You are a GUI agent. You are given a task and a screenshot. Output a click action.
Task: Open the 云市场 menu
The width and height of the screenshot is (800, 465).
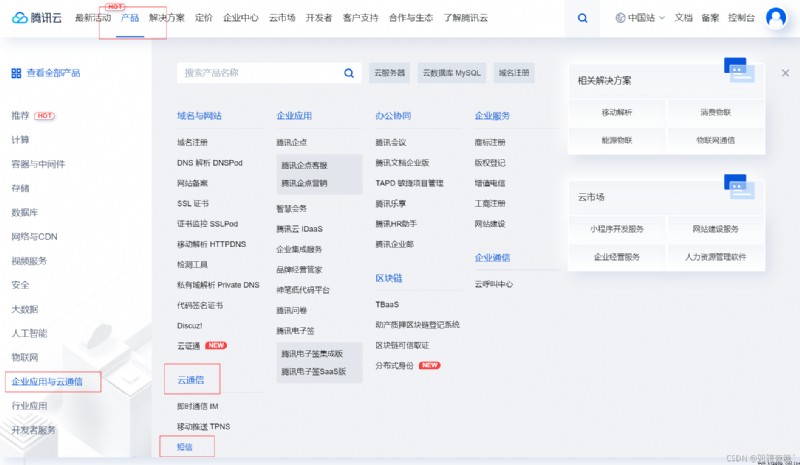click(282, 18)
